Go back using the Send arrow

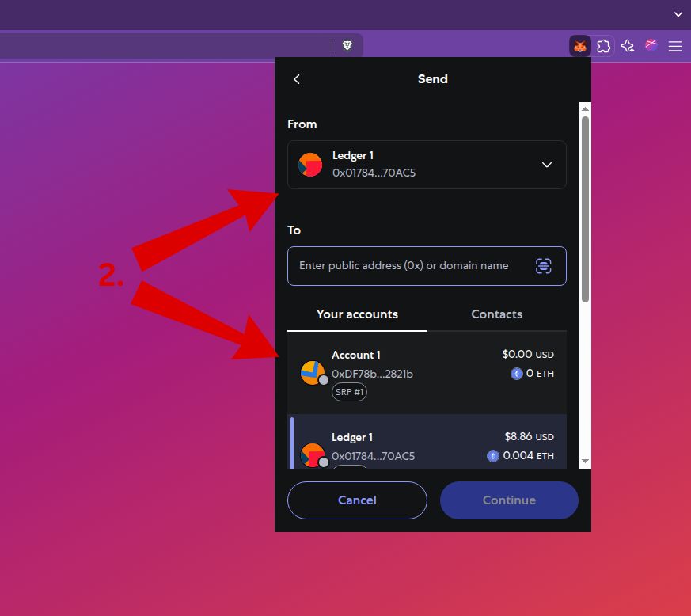pyautogui.click(x=297, y=79)
